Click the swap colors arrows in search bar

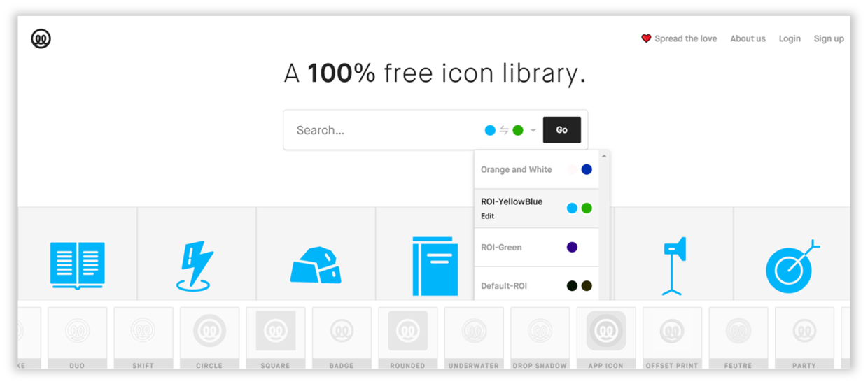coord(504,130)
